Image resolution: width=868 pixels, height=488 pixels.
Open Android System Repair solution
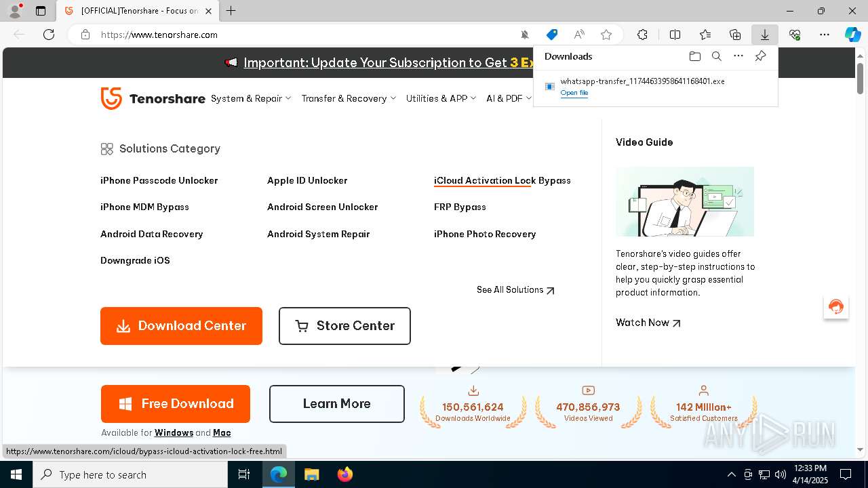coord(319,234)
